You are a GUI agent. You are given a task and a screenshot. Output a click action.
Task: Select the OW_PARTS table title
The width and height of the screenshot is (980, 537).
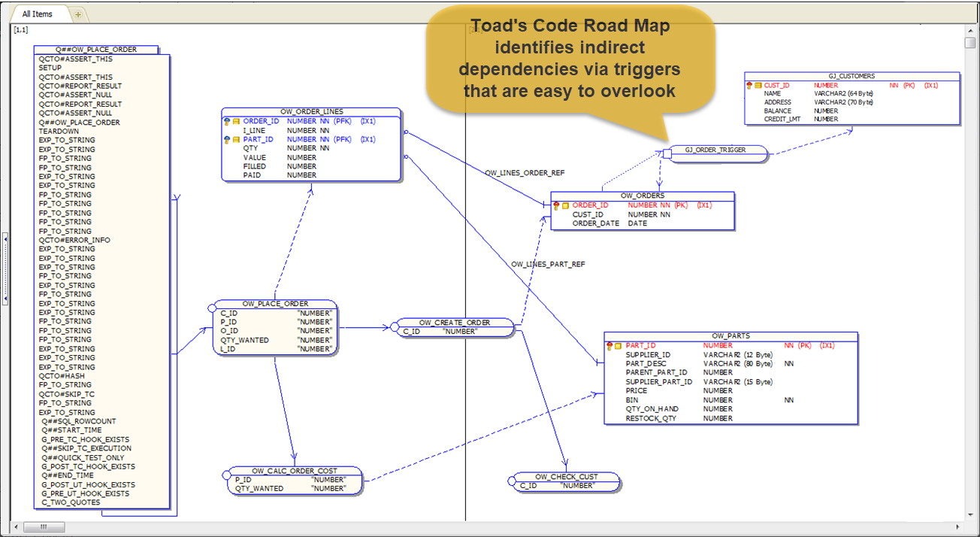tap(731, 336)
